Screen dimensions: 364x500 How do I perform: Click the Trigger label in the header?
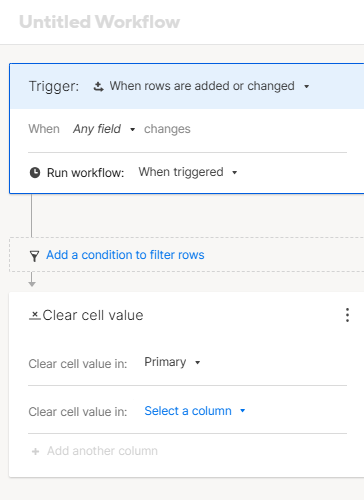click(x=54, y=86)
